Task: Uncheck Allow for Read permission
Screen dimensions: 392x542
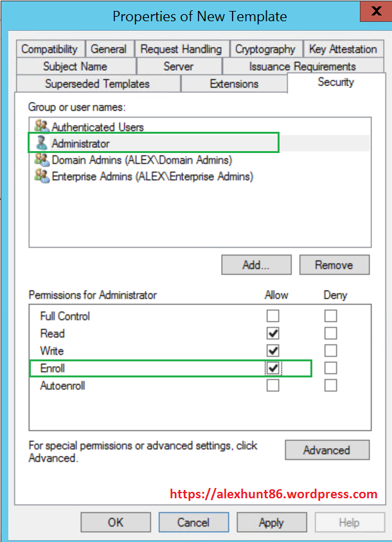Action: tap(273, 333)
